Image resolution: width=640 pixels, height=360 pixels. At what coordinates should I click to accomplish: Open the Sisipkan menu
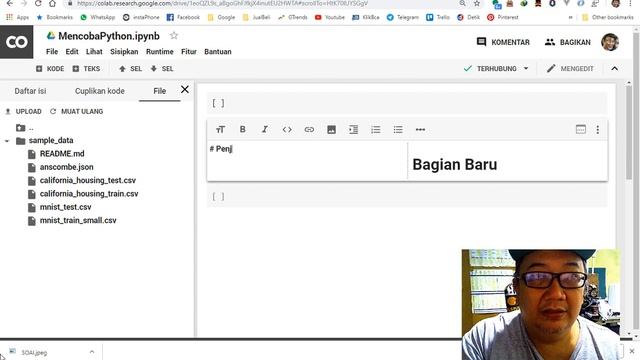[124, 52]
